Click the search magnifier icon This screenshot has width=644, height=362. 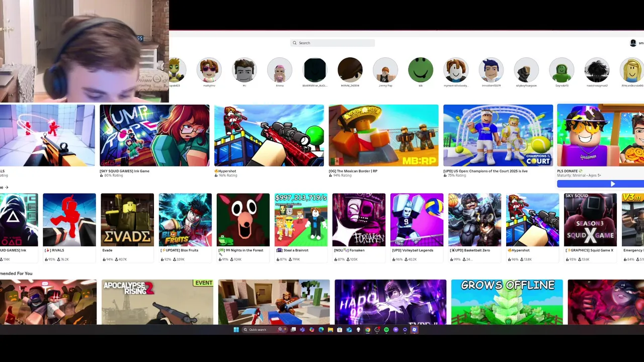tap(295, 43)
